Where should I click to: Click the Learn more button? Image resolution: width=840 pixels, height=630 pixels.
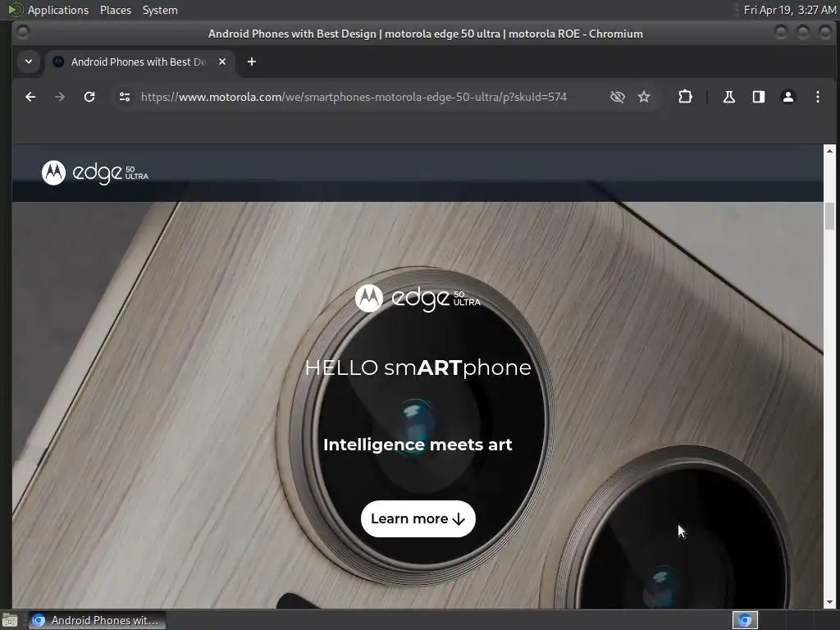tap(418, 518)
